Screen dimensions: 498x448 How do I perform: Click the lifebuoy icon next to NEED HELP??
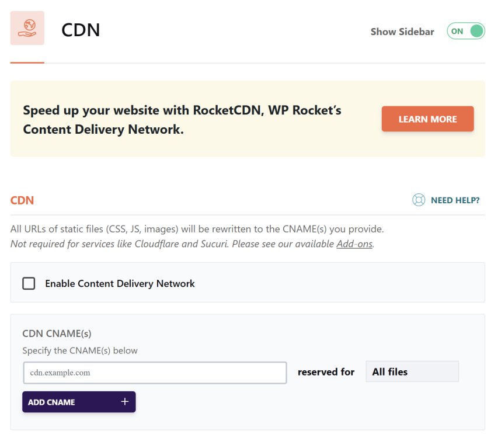[419, 200]
